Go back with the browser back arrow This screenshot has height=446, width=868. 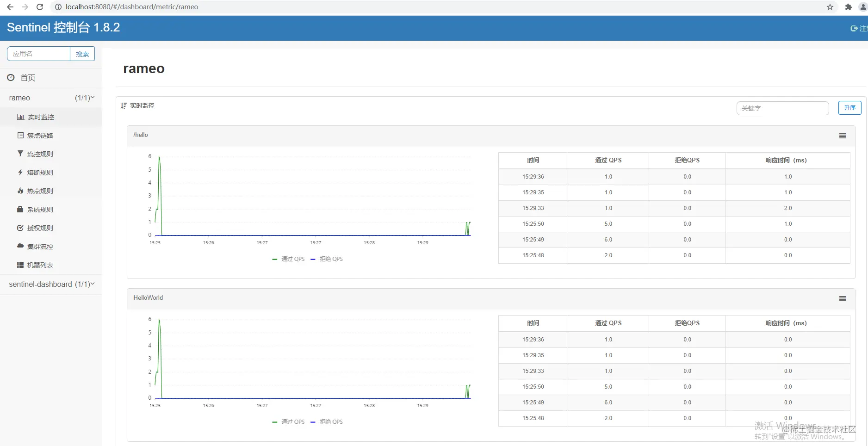coord(10,7)
